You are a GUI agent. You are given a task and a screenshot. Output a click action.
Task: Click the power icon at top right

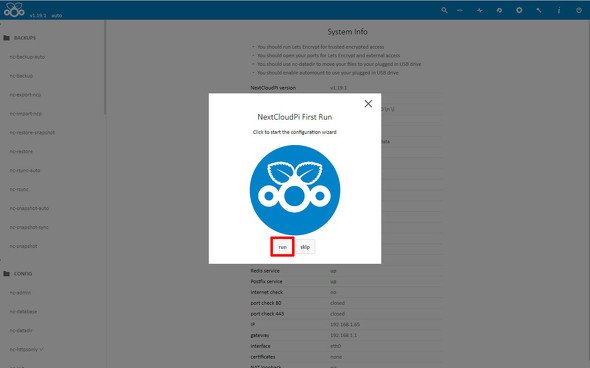[x=579, y=10]
